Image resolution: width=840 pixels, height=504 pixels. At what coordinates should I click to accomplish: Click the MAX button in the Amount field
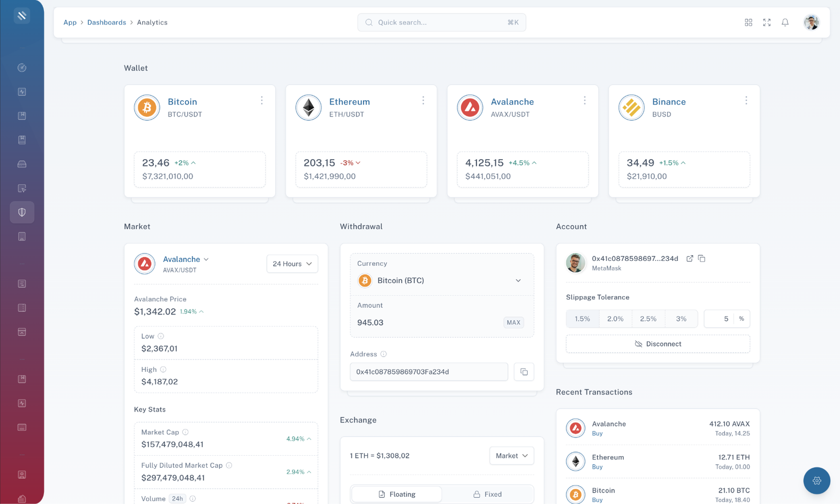pyautogui.click(x=513, y=322)
